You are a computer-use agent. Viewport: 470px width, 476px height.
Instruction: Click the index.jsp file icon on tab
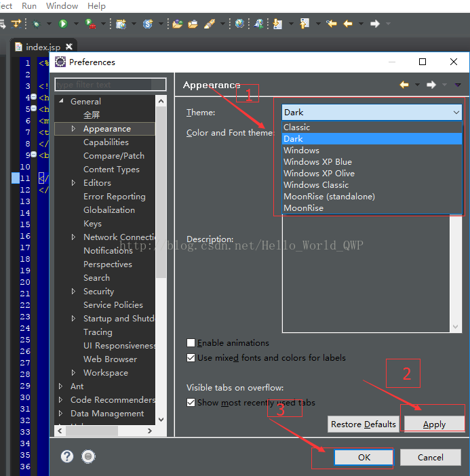tap(18, 46)
